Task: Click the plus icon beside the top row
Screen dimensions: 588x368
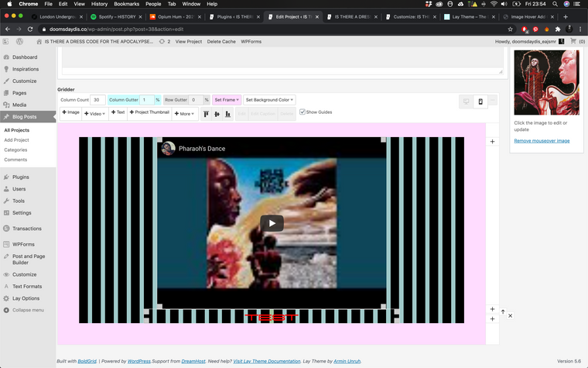Action: pos(493,142)
